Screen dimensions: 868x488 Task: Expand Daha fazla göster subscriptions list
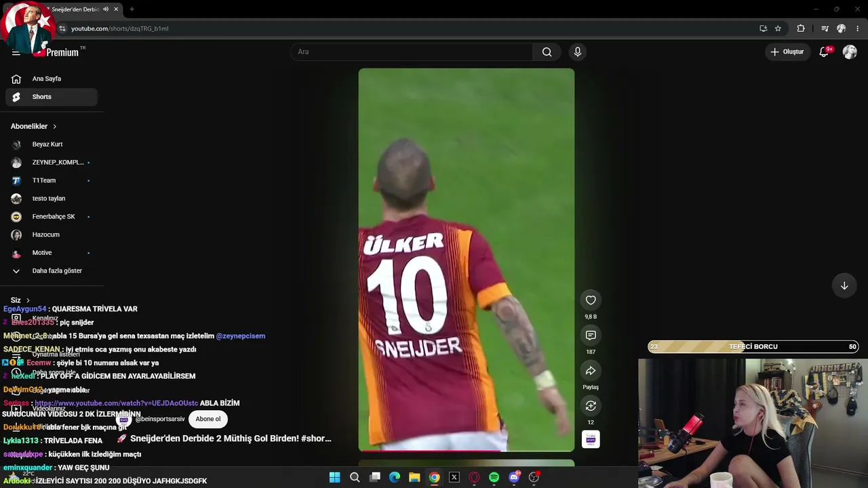pos(52,271)
